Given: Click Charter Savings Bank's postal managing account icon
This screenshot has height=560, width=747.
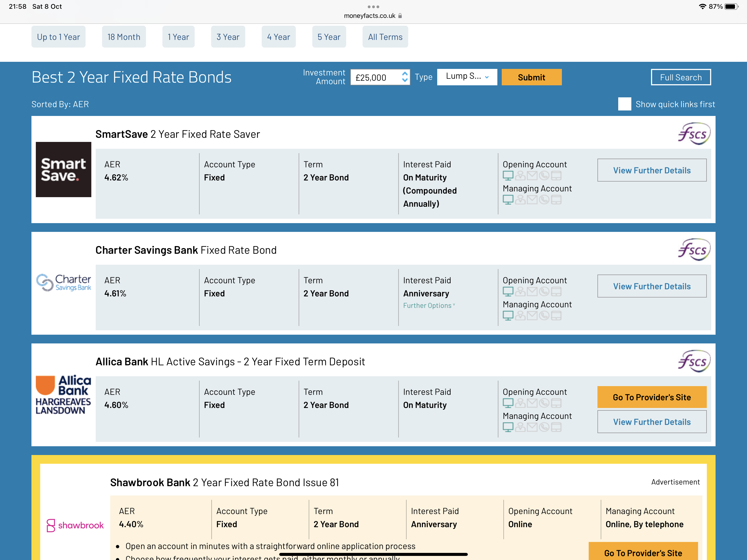Looking at the screenshot, I should click(x=532, y=316).
